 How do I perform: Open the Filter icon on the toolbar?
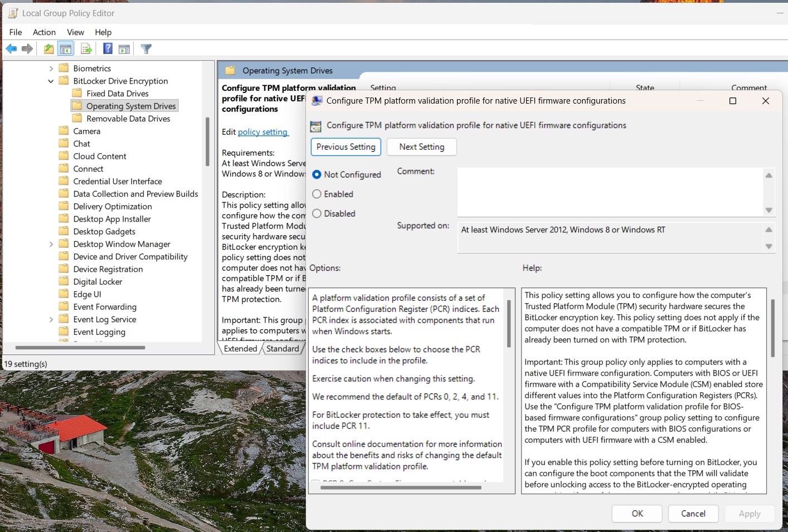pos(145,48)
